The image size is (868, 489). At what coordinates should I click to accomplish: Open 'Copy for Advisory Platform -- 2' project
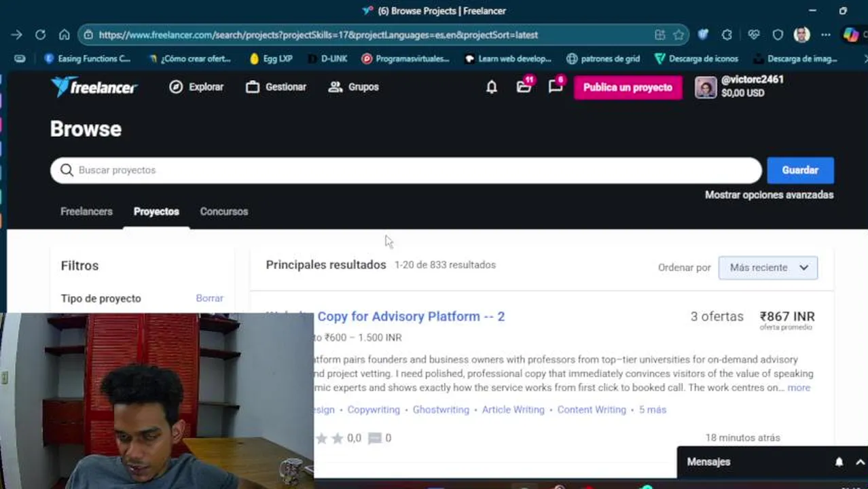coord(411,316)
